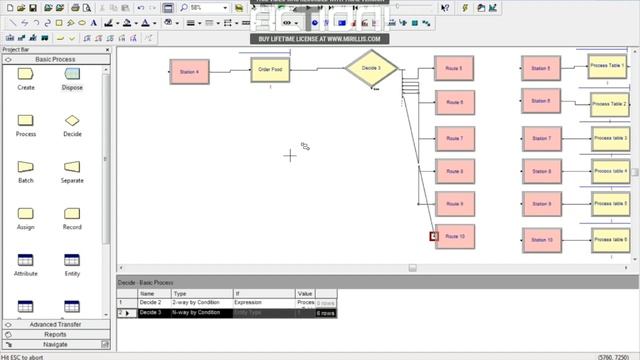The height and width of the screenshot is (360, 640).
Task: Click the line color button
Action: [x=109, y=23]
